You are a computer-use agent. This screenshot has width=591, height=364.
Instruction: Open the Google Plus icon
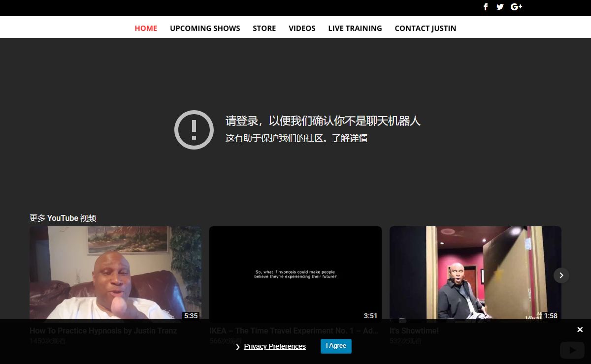click(516, 7)
